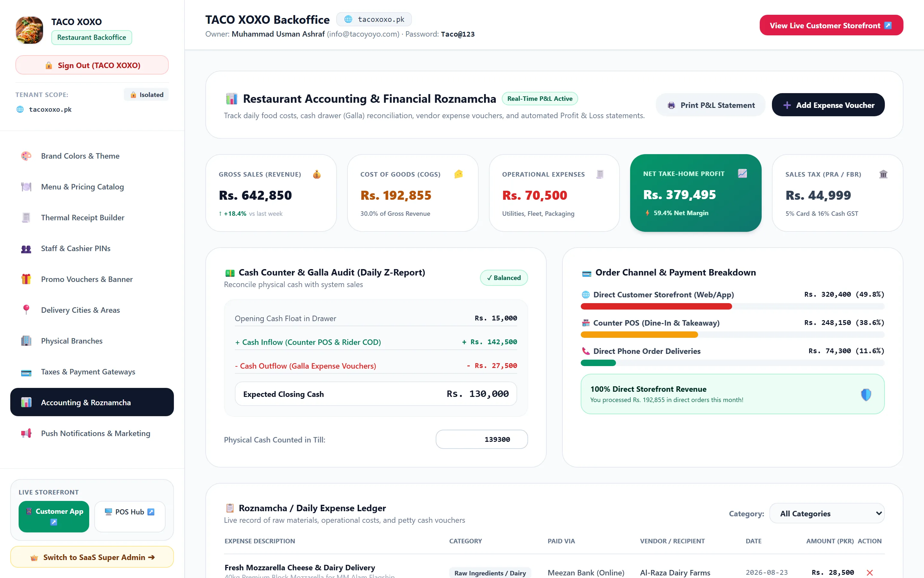Click the money bag icon on Gross Sales card
924x578 pixels.
317,174
